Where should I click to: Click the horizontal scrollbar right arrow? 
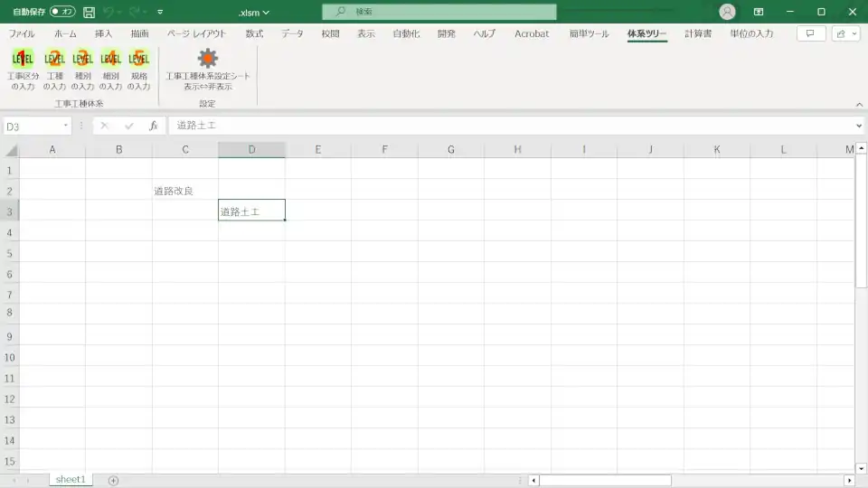[850, 480]
